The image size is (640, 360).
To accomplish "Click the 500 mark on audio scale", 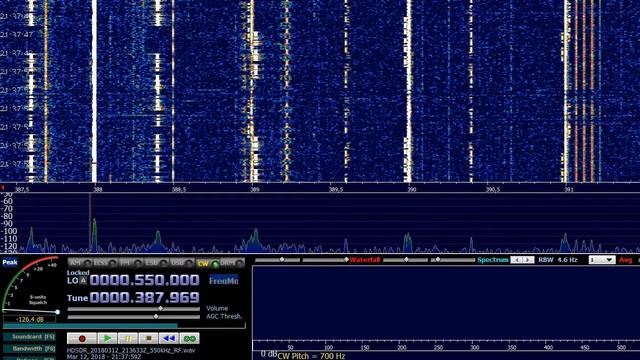I will [x=621, y=347].
